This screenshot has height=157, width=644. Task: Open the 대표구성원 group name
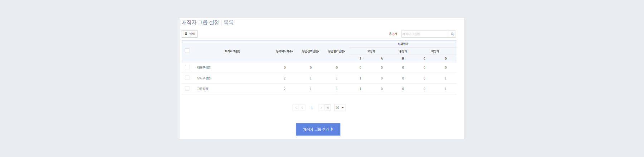click(204, 67)
